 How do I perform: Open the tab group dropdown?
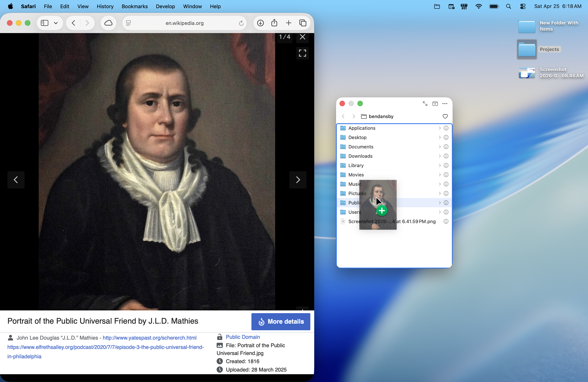point(56,23)
